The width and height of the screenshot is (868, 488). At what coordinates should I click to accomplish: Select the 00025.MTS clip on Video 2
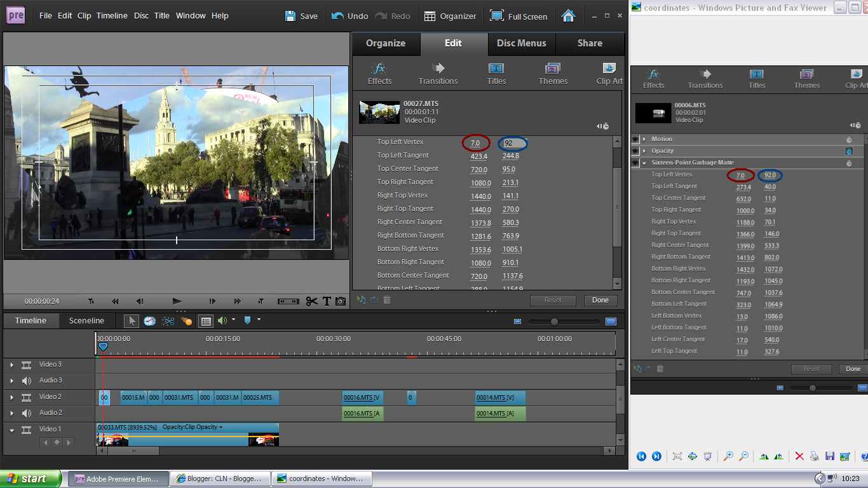pos(260,398)
